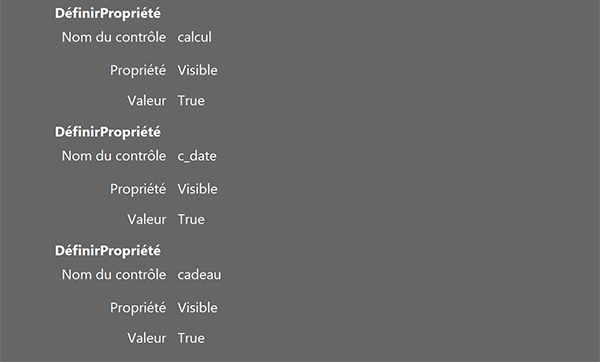The image size is (600, 362).
Task: Click the Nom du contrôle label beside c_date
Action: coord(114,156)
